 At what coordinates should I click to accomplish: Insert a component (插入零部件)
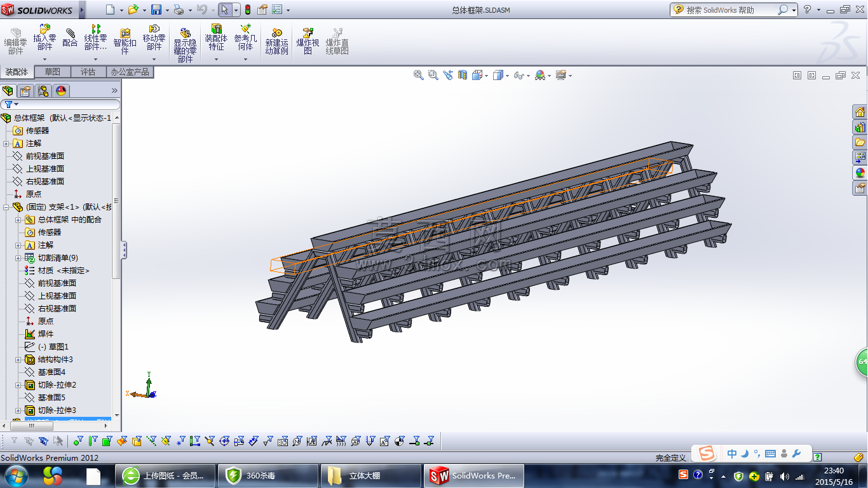(44, 38)
